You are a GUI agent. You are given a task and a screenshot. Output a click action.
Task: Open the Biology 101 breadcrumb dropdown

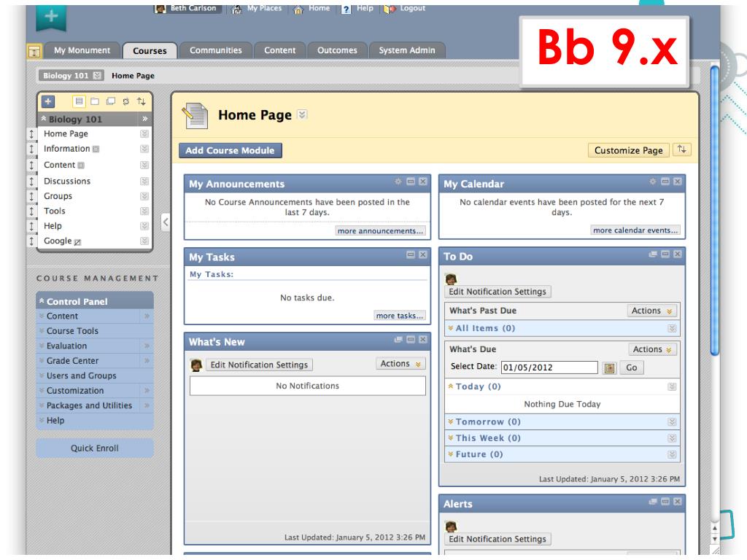97,75
